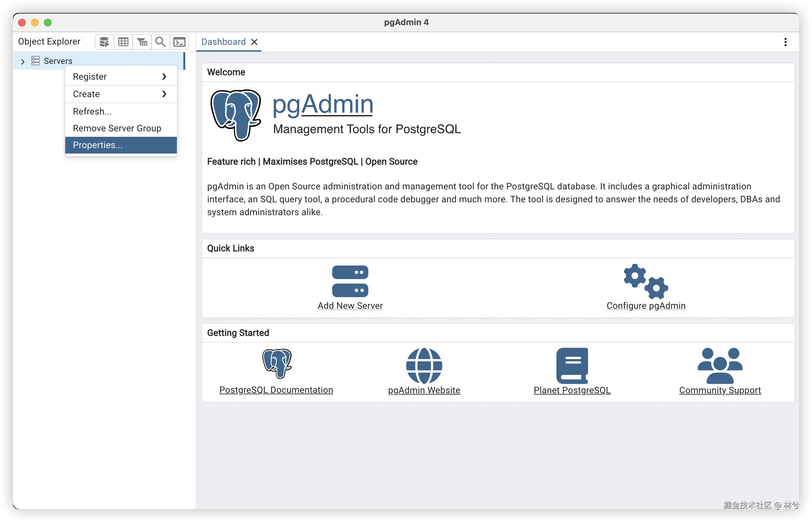The height and width of the screenshot is (522, 812).
Task: Close the Dashboard tab
Action: (254, 42)
